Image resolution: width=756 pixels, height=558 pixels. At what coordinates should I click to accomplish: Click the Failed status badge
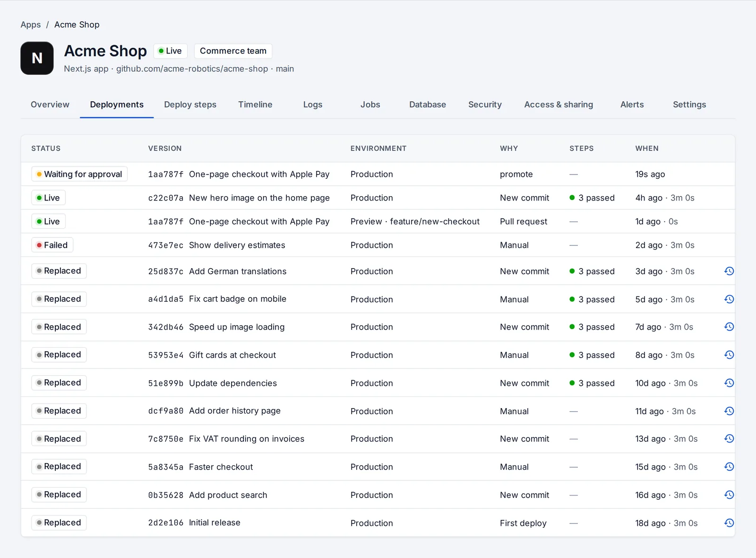52,245
